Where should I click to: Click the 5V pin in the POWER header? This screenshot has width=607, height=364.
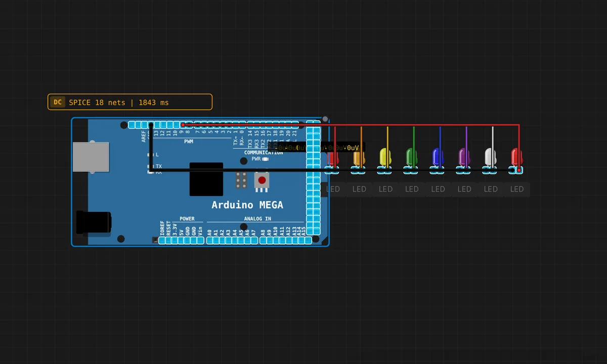coord(181,241)
